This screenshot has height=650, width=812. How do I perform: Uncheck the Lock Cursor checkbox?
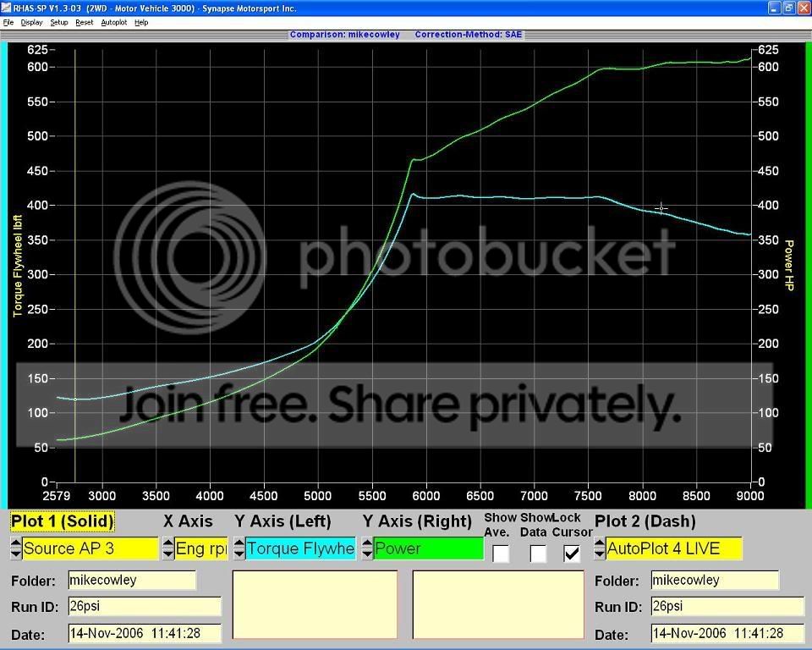point(573,554)
